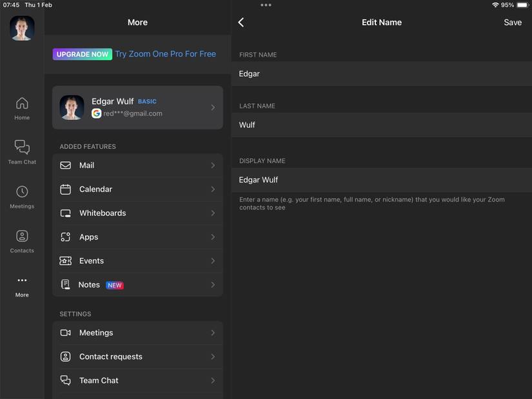Open the Calendar feature
Viewport: 532px width, 399px height.
[x=137, y=189]
